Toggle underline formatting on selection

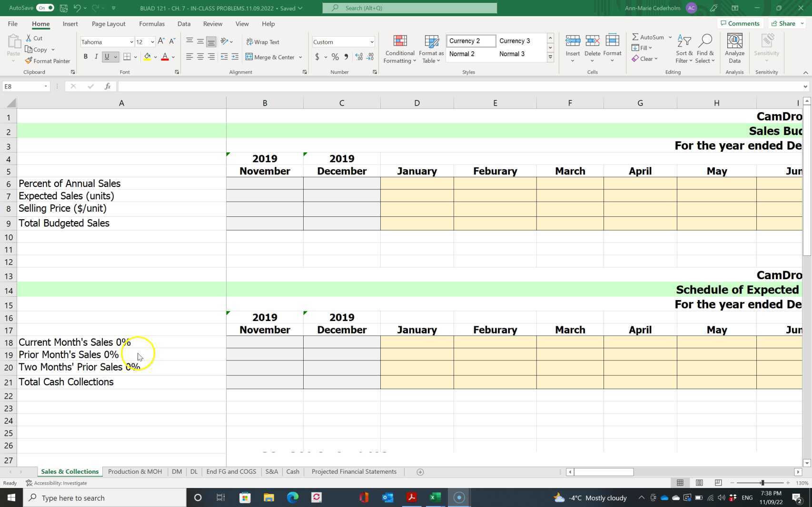107,57
